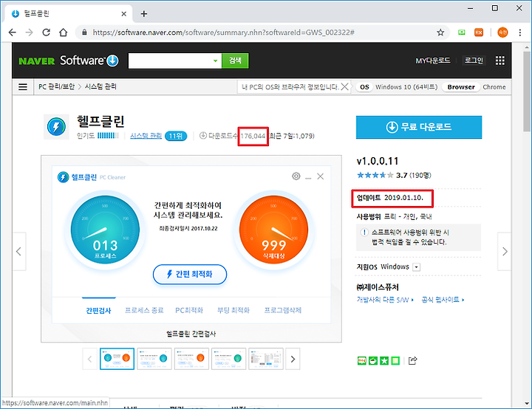The image size is (532, 409).
Task: Select 부팅 최적화 tab in screenshot
Action: (x=233, y=310)
